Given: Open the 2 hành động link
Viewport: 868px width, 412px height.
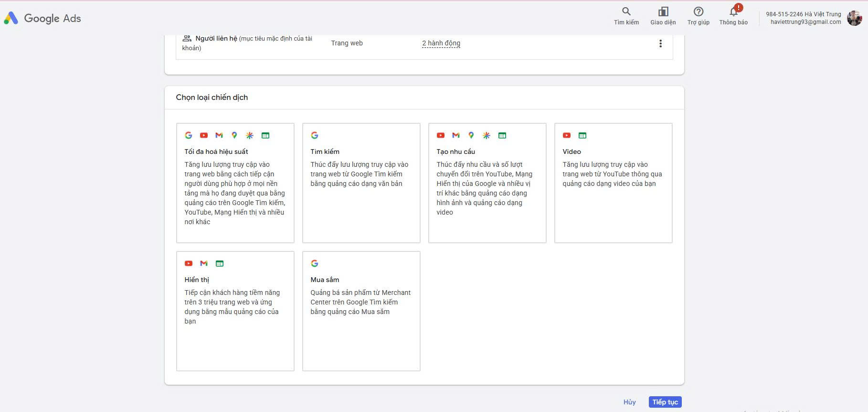Looking at the screenshot, I should [441, 43].
